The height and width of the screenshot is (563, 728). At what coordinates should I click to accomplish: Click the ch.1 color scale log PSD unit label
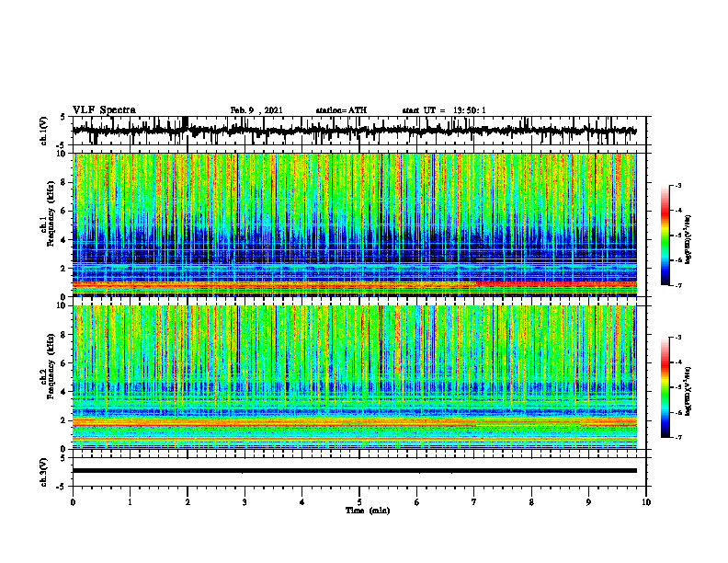(688, 239)
